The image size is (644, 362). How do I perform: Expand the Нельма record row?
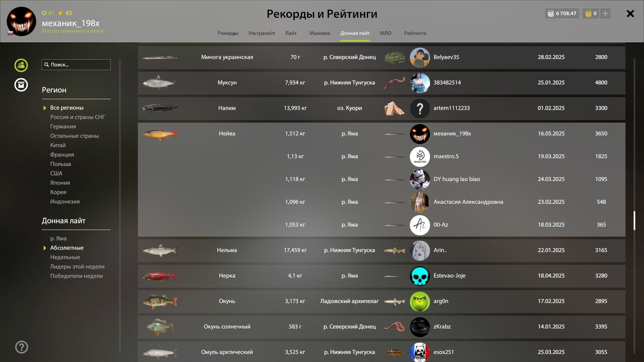point(381,250)
